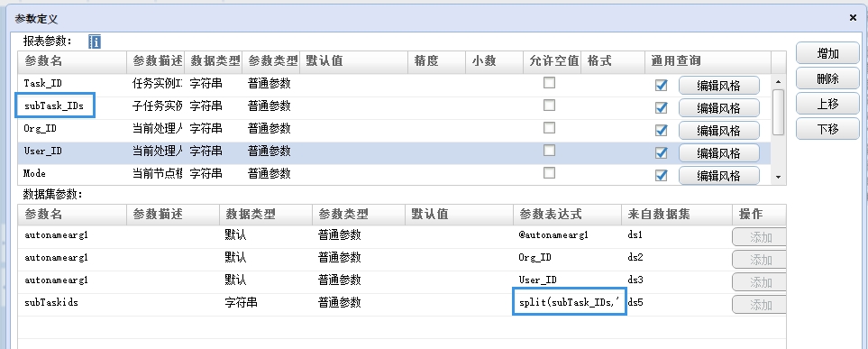Edit the split(subTask_IDs expression cell
The image size is (868, 349).
point(570,302)
